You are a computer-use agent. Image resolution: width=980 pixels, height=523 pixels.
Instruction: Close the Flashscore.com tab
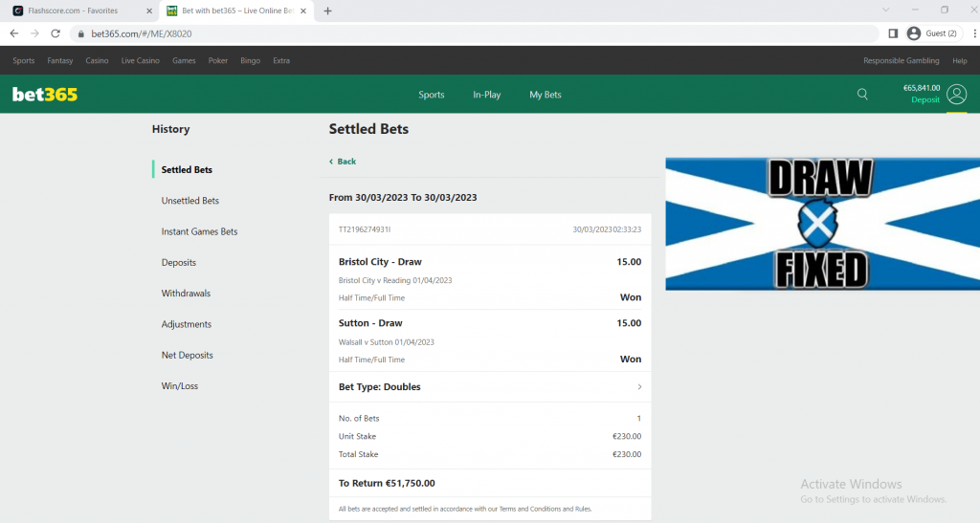coord(148,11)
